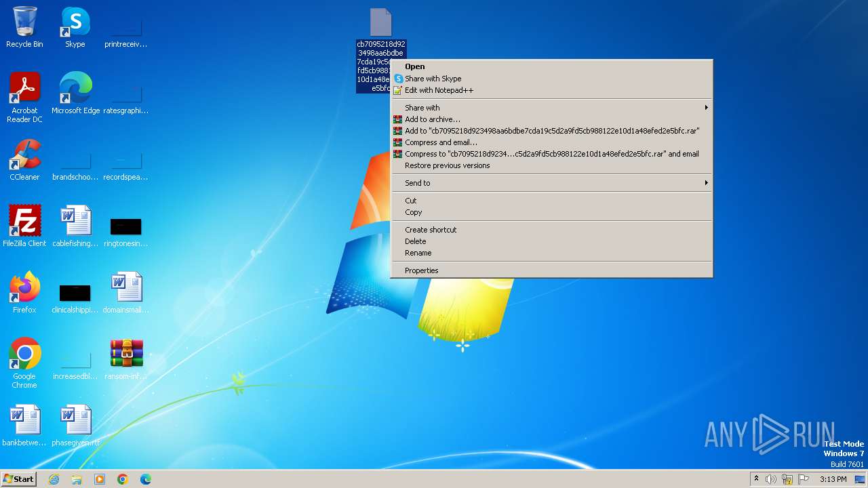This screenshot has height=488, width=868.
Task: Expand the Share with submenu
Action: pyautogui.click(x=552, y=108)
